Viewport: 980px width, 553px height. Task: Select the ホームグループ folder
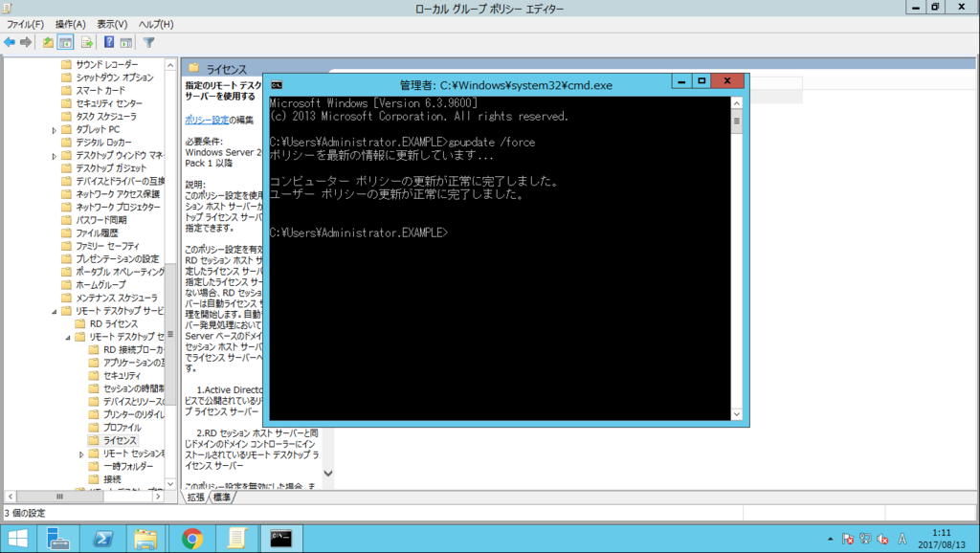pos(100,285)
